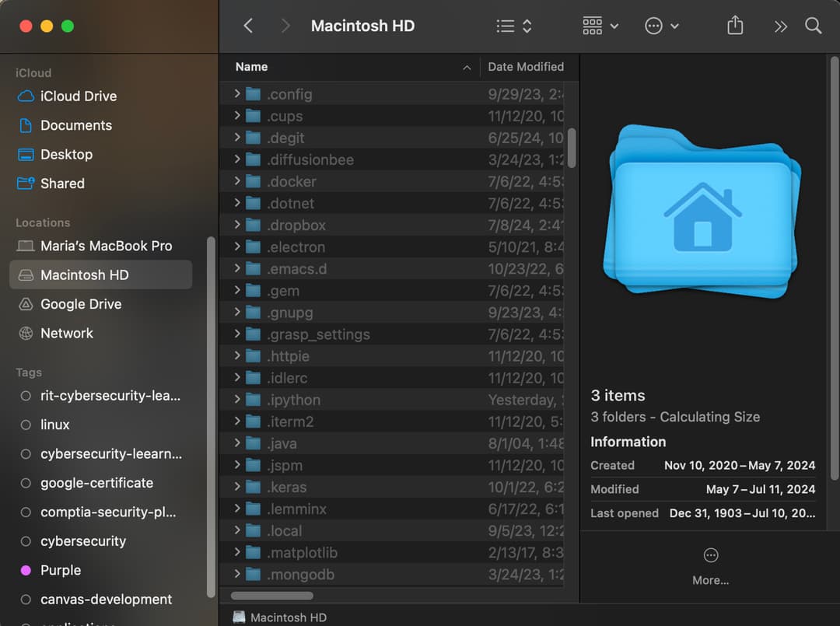Open the Share icon in the toolbar
Screen dimensions: 840x626
point(734,26)
